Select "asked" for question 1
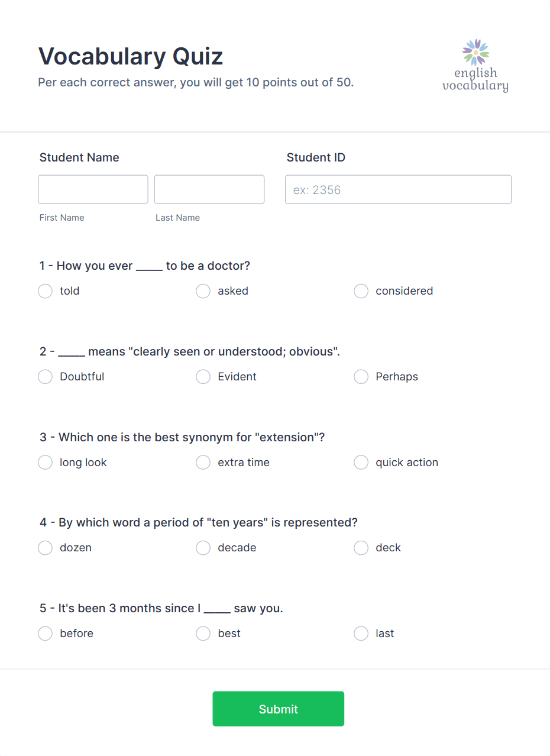This screenshot has height=756, width=550. 203,291
